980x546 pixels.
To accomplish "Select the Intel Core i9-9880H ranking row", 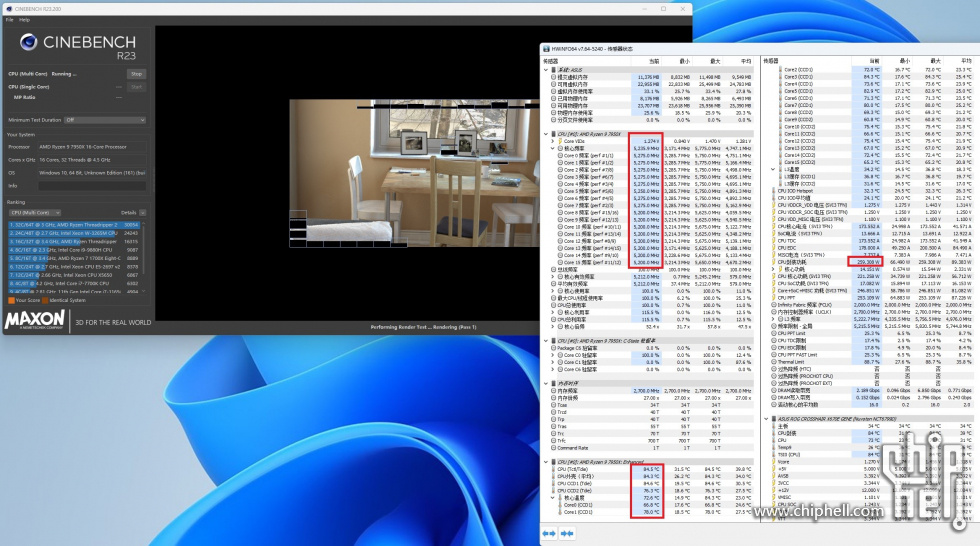I will (74, 250).
